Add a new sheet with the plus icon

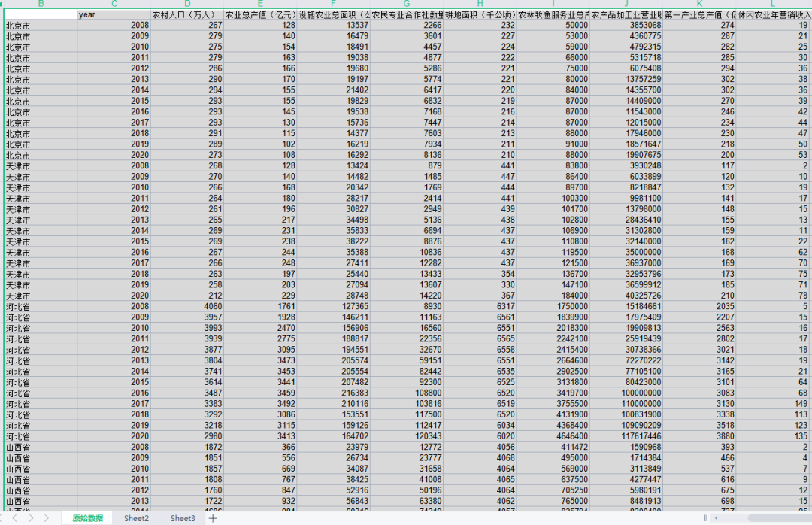click(x=213, y=518)
